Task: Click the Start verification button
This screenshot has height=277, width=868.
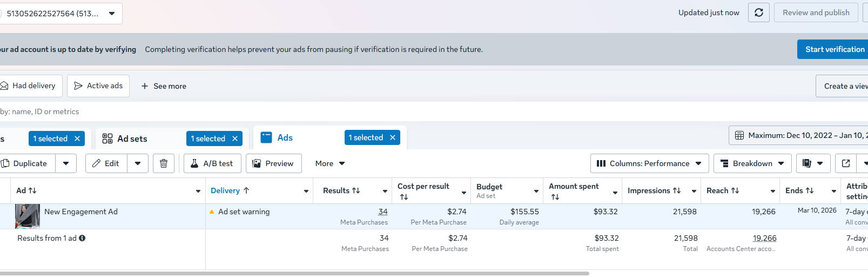Action: (834, 49)
